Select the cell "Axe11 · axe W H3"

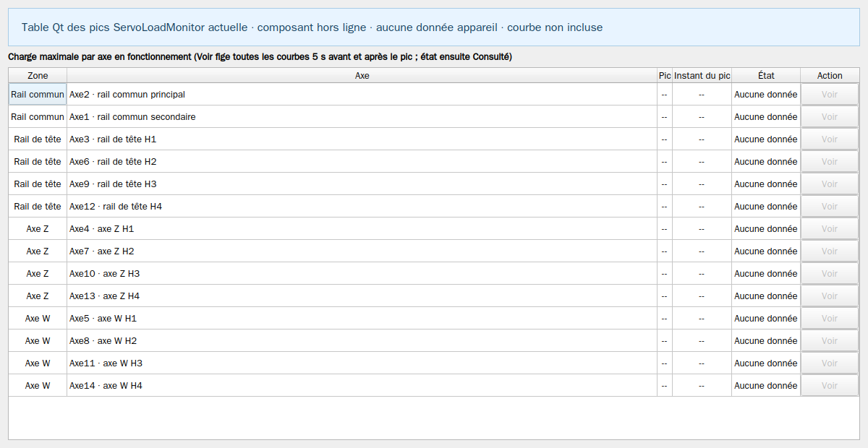(362, 363)
